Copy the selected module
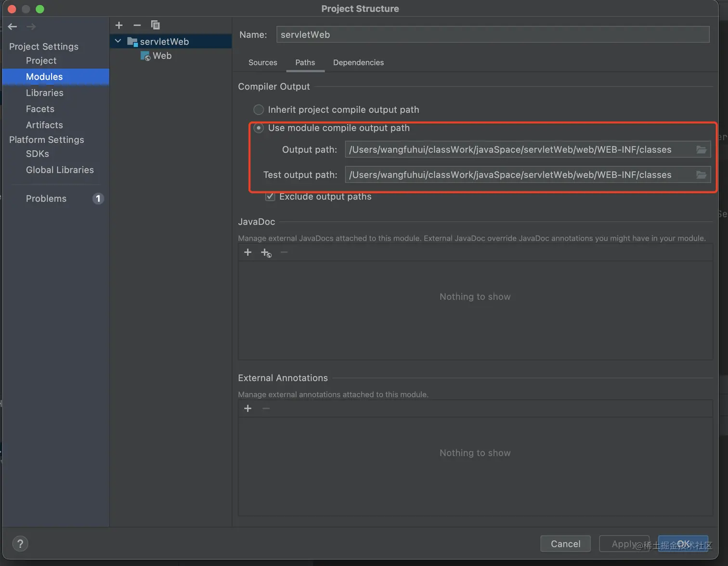 click(x=155, y=25)
